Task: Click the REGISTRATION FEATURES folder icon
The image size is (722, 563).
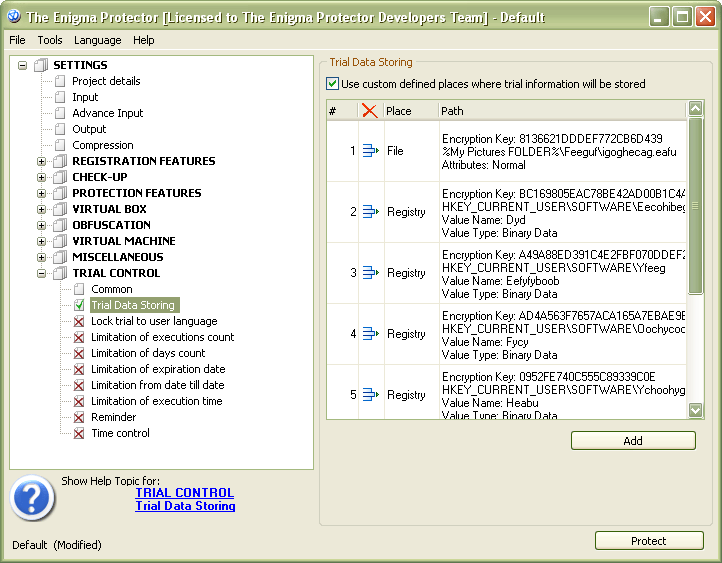Action: 60,161
